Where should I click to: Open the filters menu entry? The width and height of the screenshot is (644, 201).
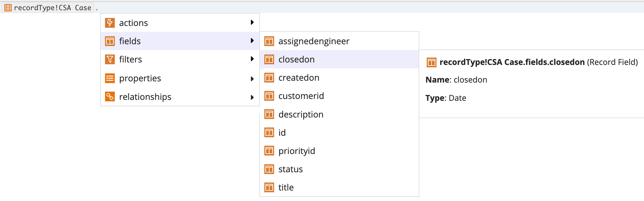[180, 59]
